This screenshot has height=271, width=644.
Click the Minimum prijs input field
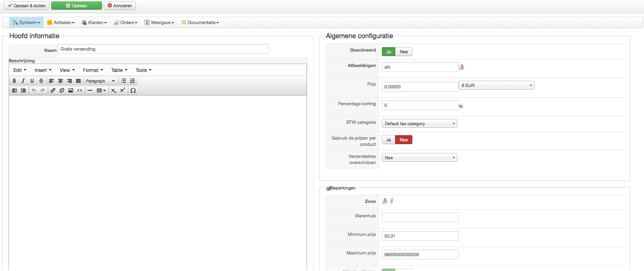420,236
